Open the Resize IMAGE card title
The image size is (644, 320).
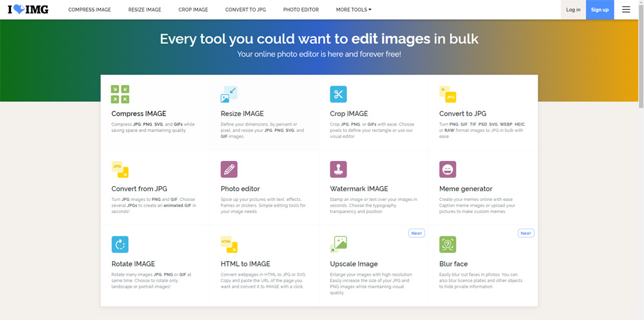tap(242, 114)
